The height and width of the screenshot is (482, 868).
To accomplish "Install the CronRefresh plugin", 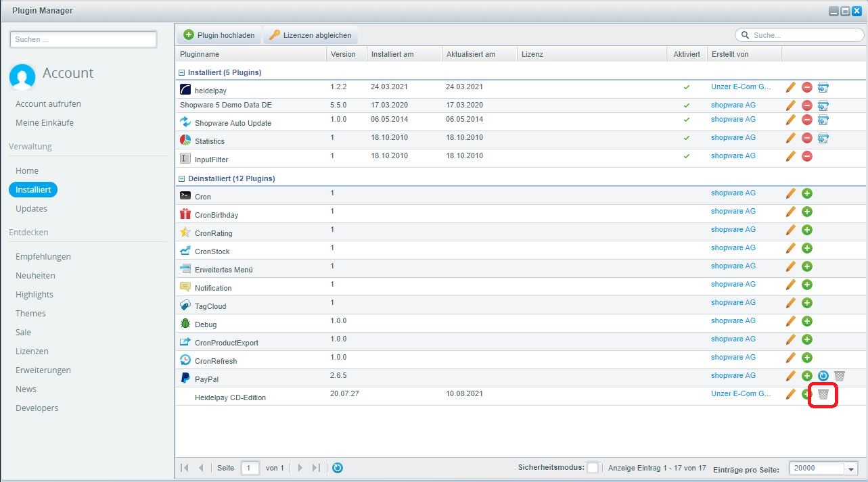I will 806,358.
